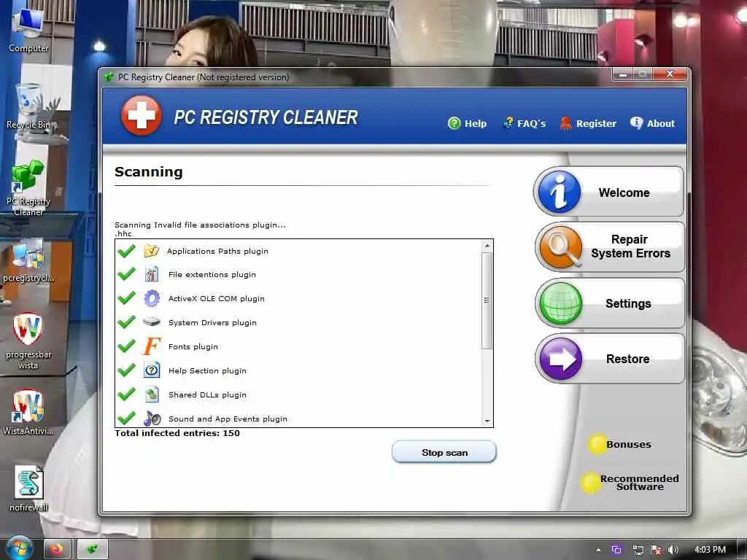Click the Help Section question icon
Image resolution: width=747 pixels, height=560 pixels.
152,370
